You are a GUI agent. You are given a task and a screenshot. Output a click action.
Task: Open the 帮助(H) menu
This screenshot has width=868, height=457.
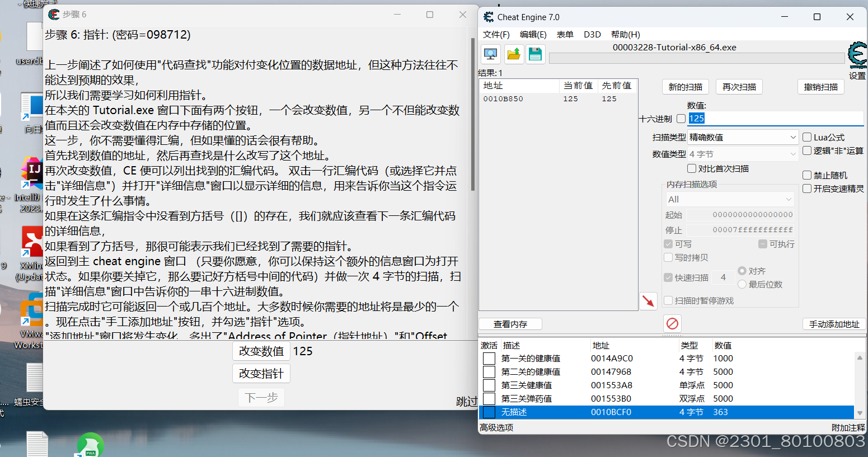point(626,34)
